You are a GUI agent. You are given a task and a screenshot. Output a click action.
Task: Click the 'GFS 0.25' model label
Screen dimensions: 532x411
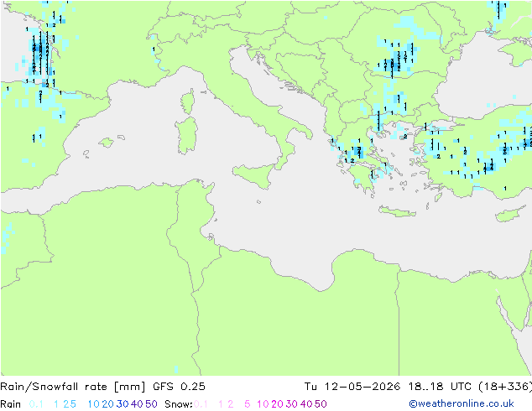tap(179, 387)
